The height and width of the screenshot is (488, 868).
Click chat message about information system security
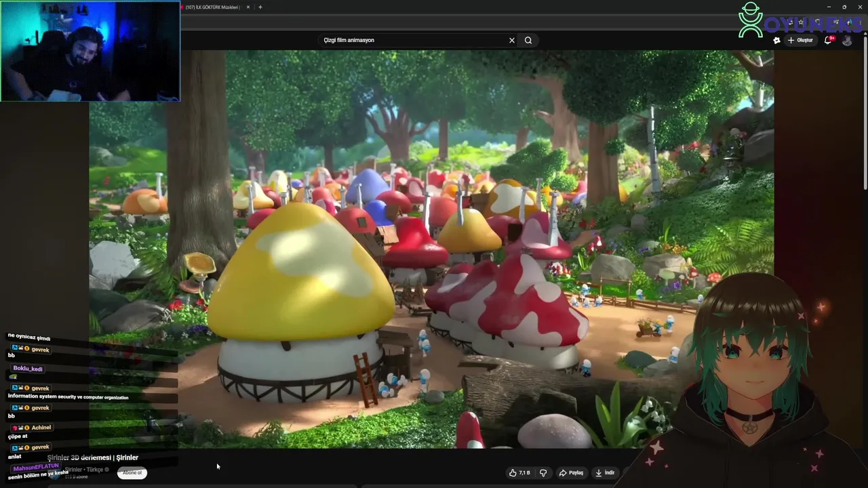[x=68, y=397]
